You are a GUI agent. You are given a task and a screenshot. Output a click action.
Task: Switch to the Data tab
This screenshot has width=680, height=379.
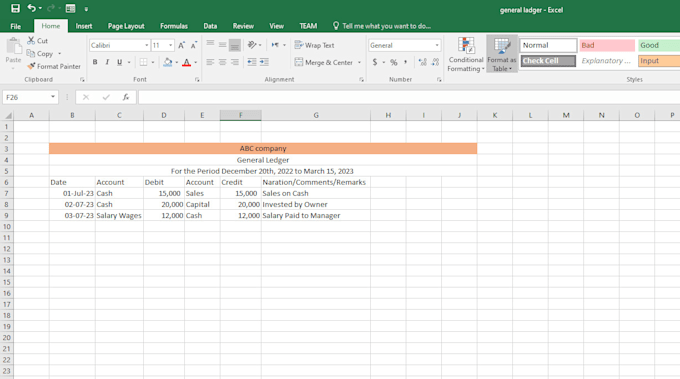210,26
